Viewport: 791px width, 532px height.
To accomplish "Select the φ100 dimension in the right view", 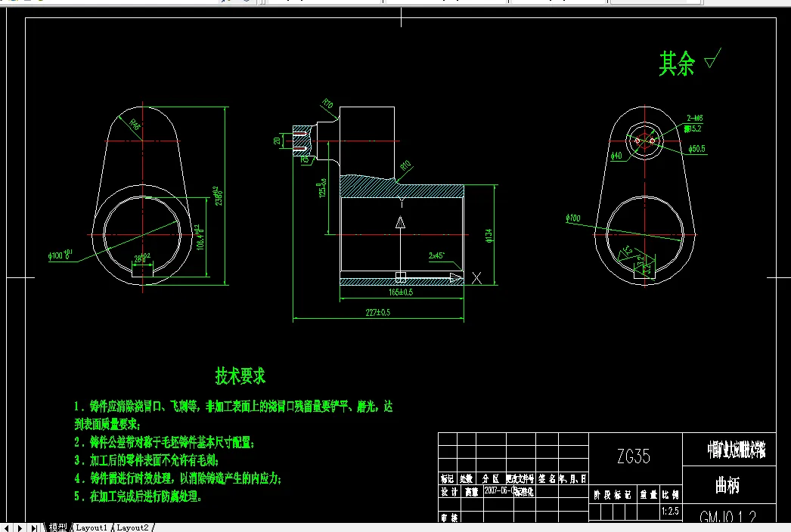I will 573,218.
